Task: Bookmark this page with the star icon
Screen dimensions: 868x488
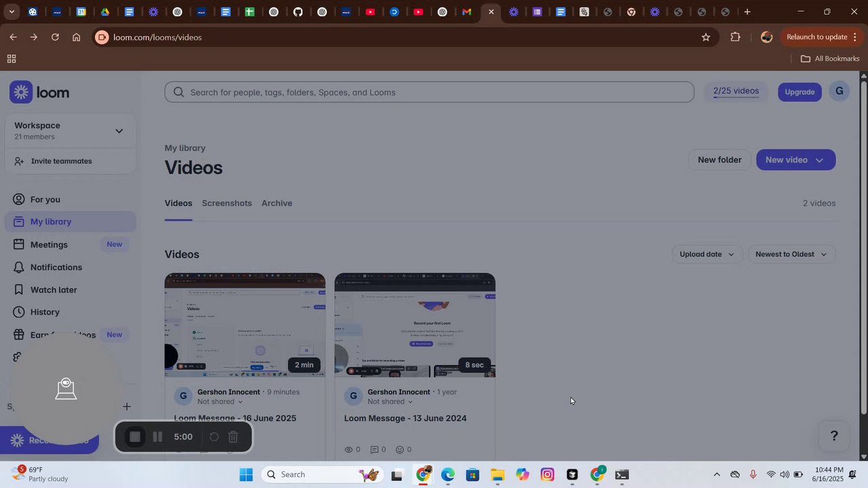Action: coord(706,37)
